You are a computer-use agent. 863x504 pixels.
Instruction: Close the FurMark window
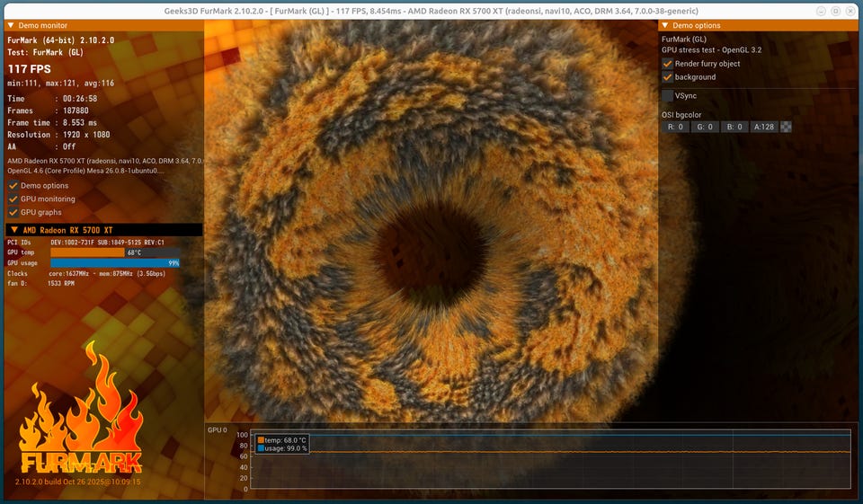[850, 11]
